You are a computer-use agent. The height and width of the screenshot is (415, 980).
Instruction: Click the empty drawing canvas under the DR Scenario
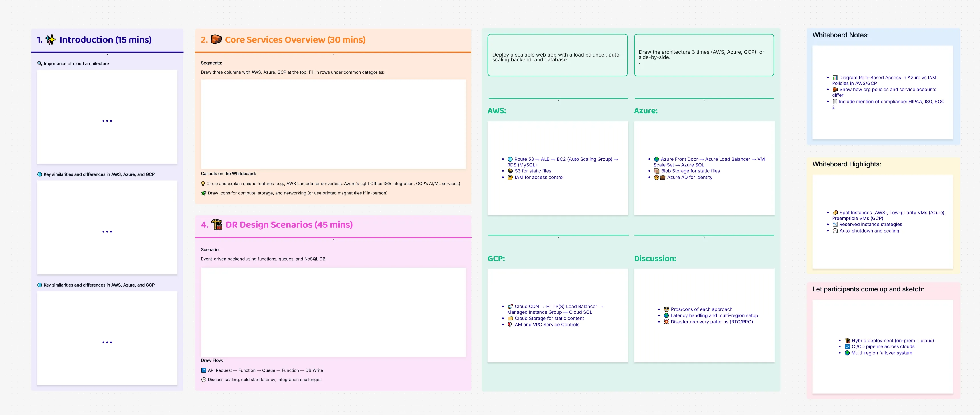click(x=333, y=311)
